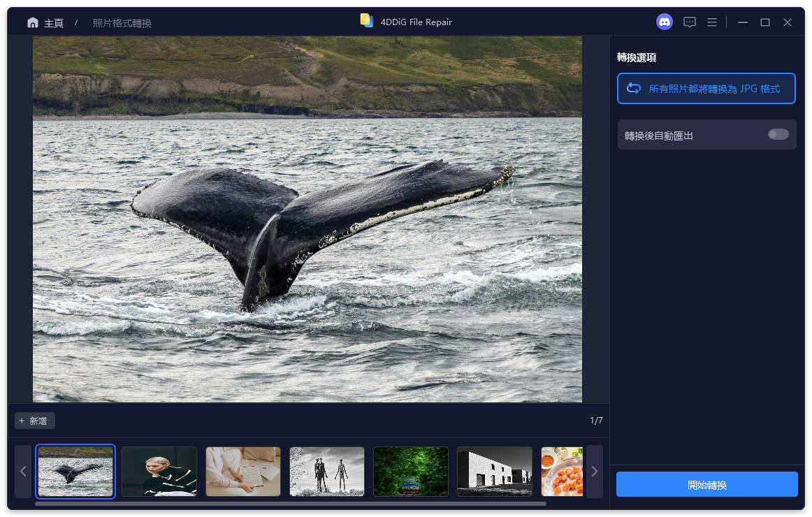Image resolution: width=812 pixels, height=517 pixels.
Task: Click the left chevron of the thumbnail strip
Action: pos(23,472)
